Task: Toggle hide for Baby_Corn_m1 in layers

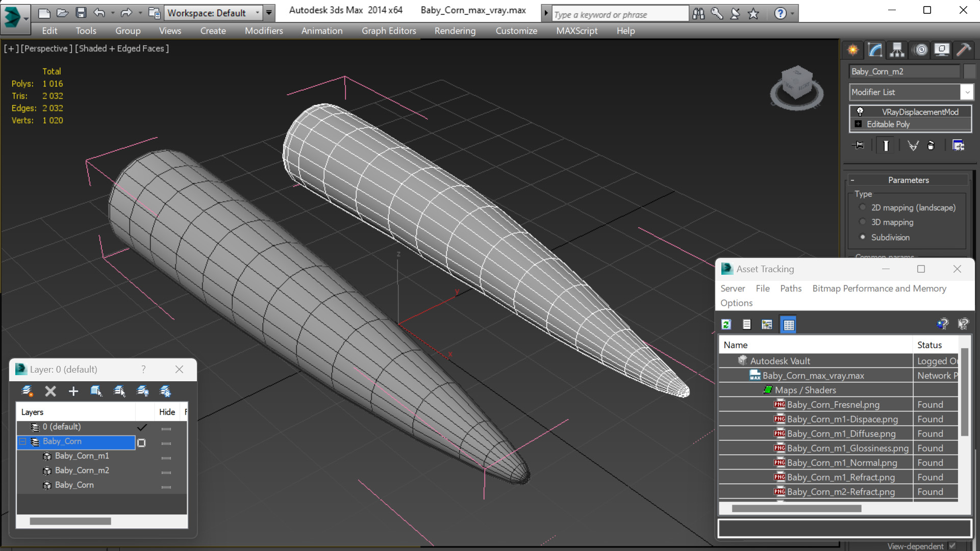Action: pos(166,458)
